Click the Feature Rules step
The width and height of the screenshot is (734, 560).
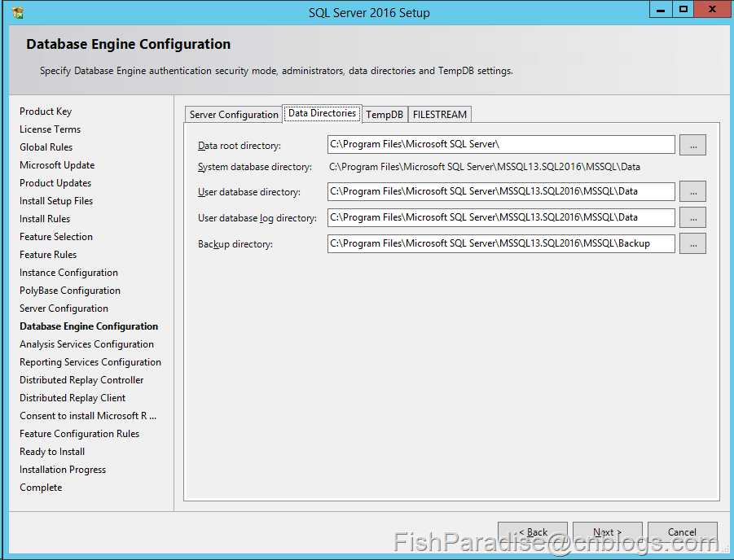click(x=48, y=255)
